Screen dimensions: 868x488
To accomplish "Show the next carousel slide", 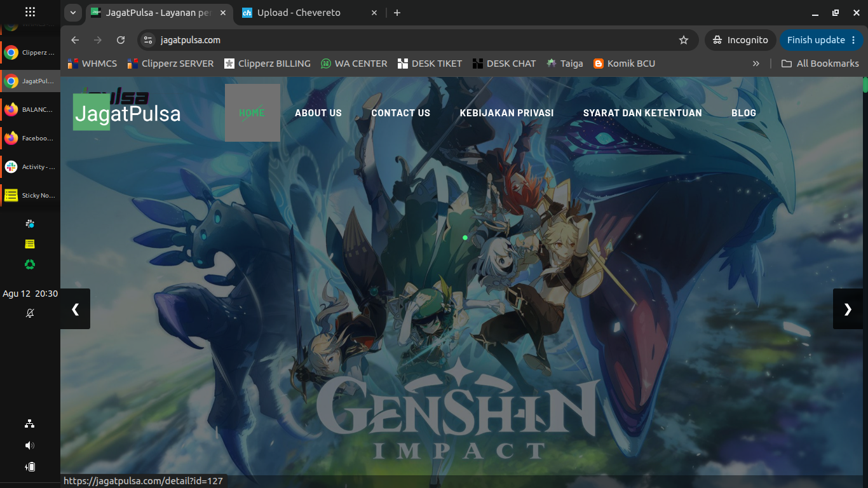I will pyautogui.click(x=848, y=309).
